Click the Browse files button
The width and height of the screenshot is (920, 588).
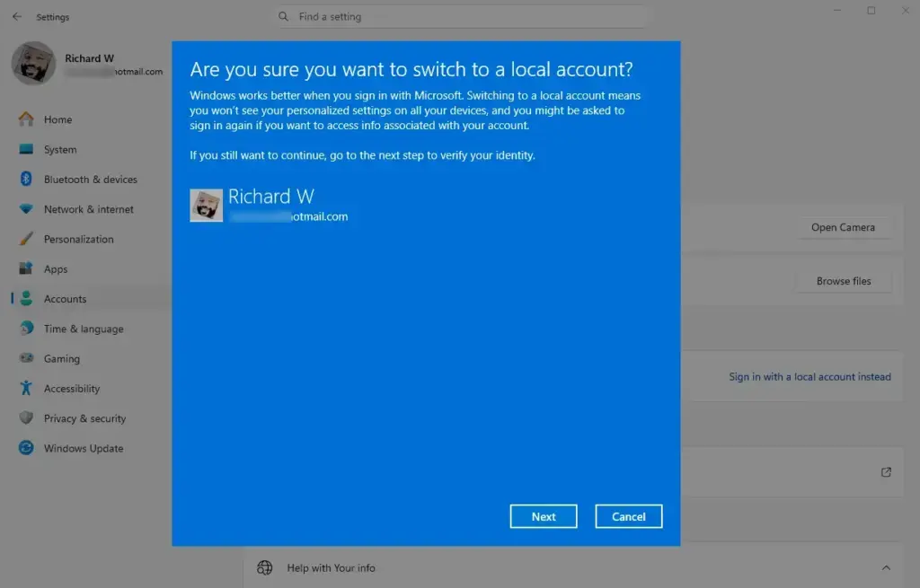click(843, 281)
